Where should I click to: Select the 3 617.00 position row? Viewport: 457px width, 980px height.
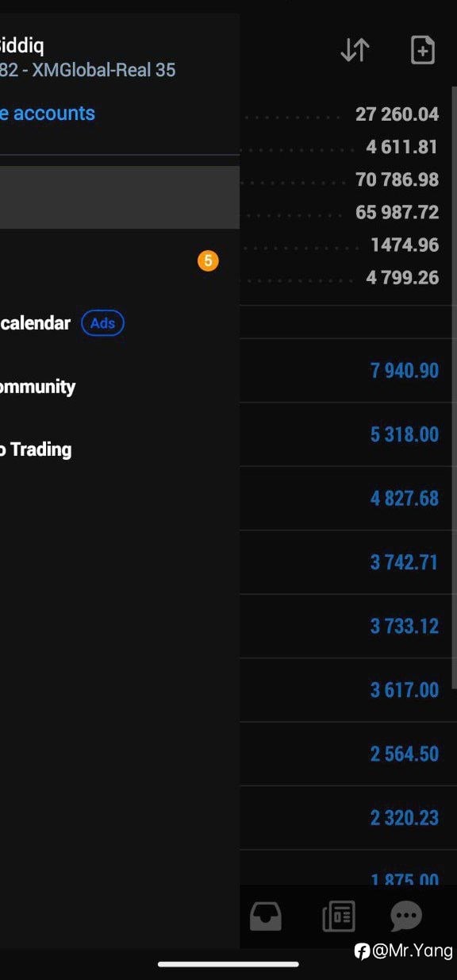[x=348, y=690]
